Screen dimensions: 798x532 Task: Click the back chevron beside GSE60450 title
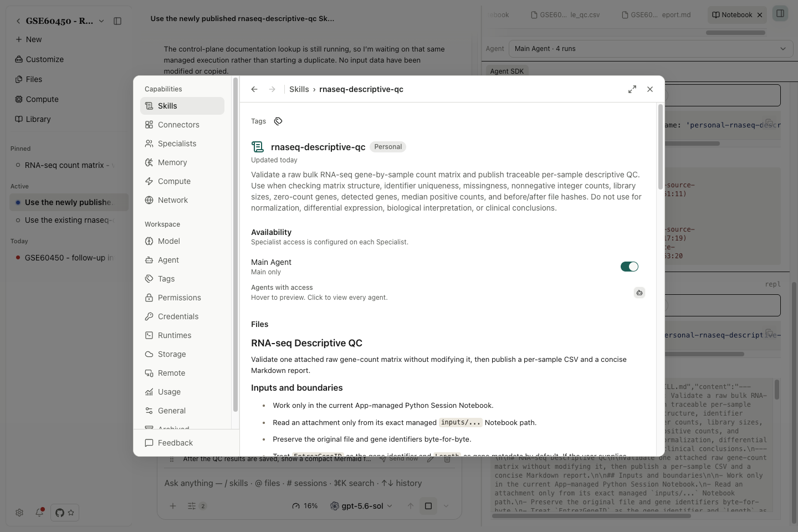click(18, 21)
